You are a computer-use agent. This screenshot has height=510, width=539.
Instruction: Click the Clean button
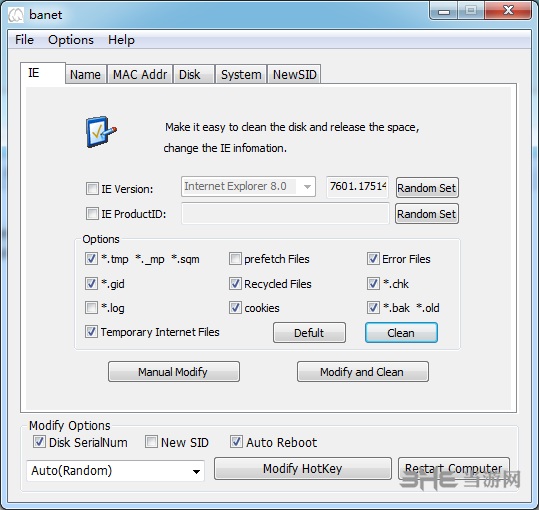tap(401, 333)
